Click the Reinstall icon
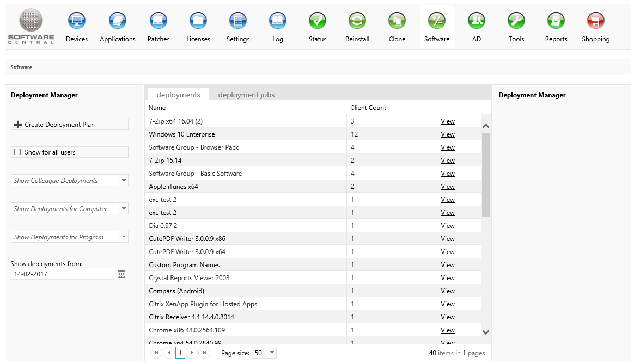 [x=357, y=22]
